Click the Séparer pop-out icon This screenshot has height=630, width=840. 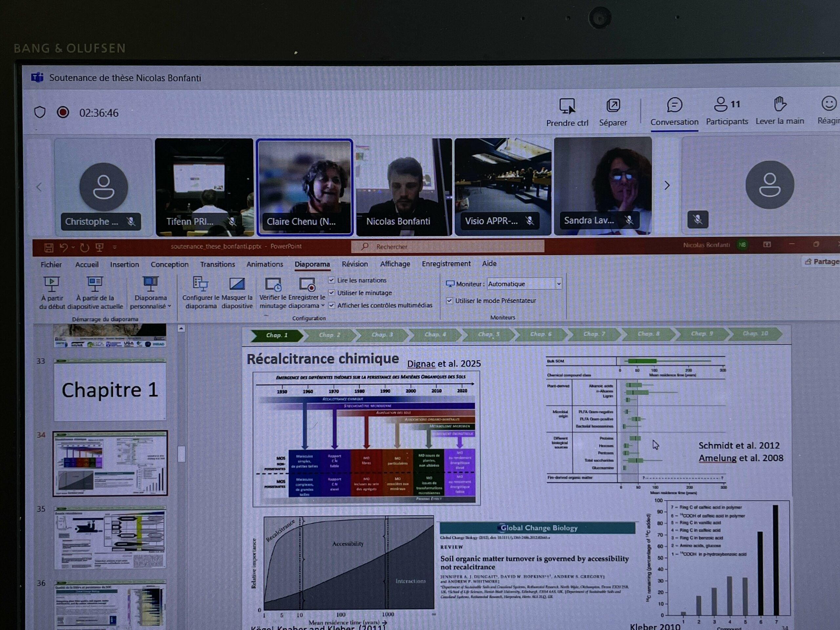613,106
